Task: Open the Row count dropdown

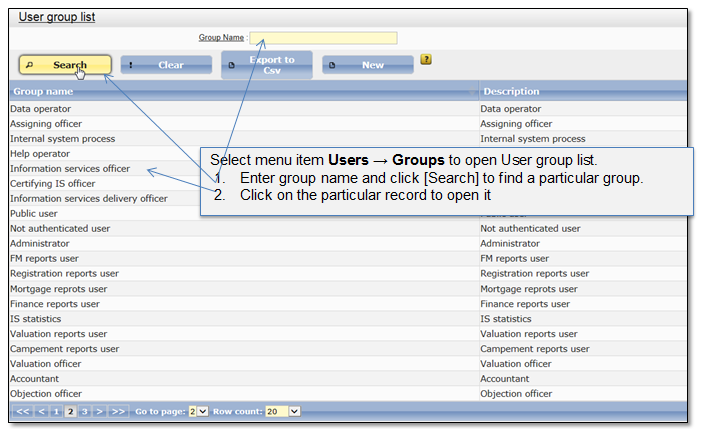Action: point(277,411)
